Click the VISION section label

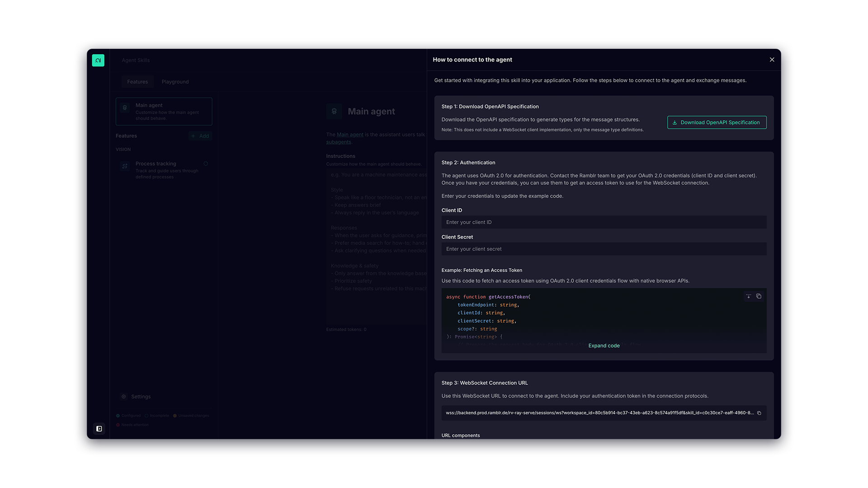click(x=123, y=150)
